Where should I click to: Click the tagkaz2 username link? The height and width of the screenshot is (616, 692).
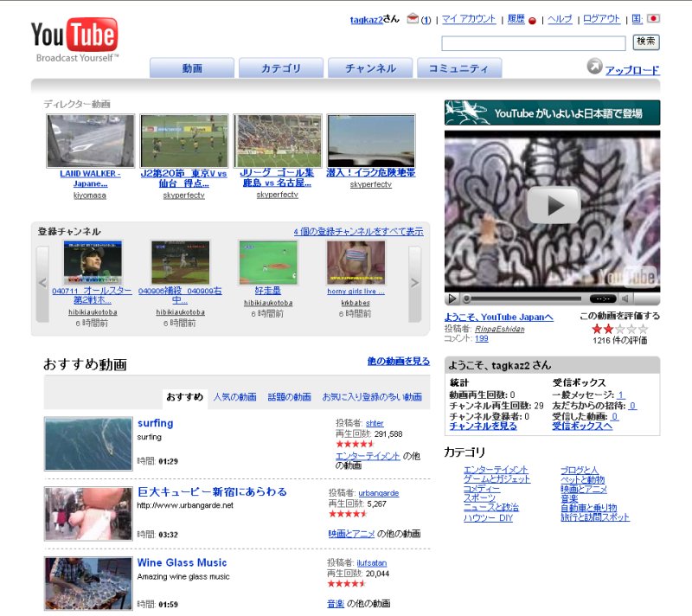coord(366,20)
